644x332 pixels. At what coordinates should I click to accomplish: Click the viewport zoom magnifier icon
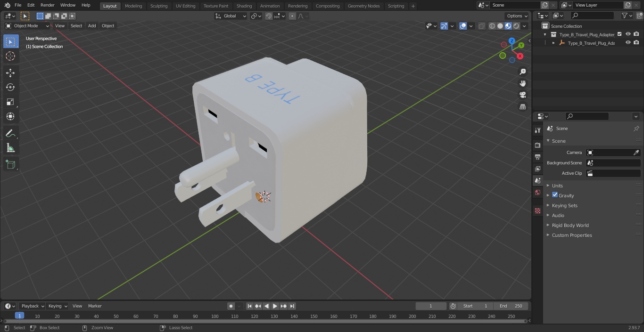[522, 72]
